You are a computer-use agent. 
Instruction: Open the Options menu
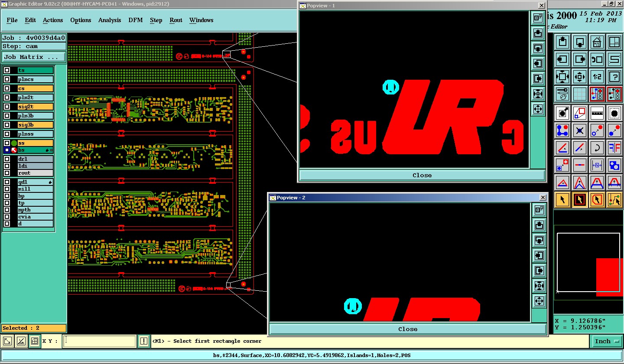click(81, 20)
